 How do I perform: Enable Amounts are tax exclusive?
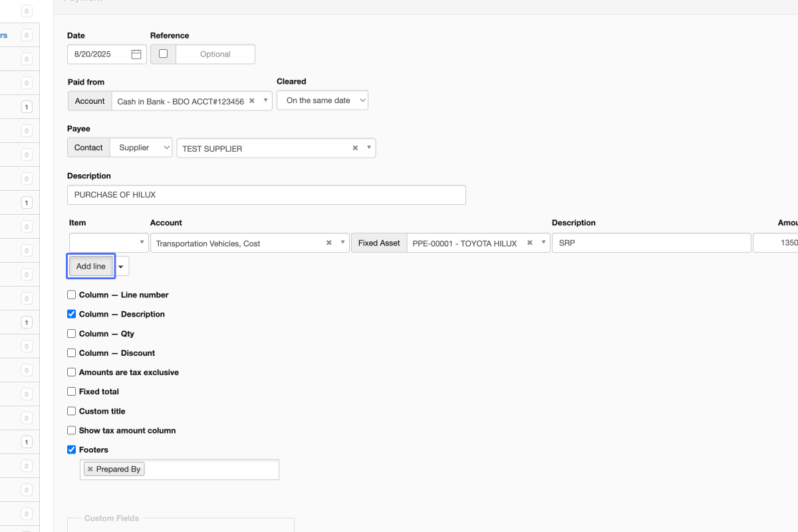point(72,372)
